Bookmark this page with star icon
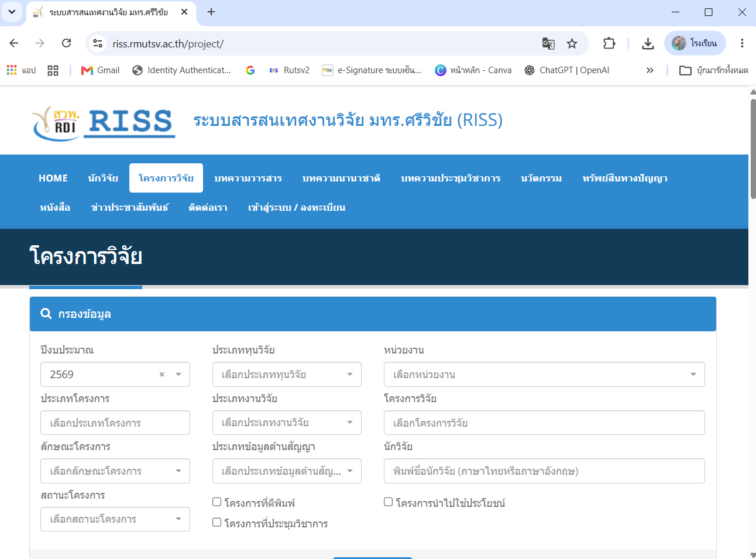Screen dimensions: 756x559 pos(572,43)
